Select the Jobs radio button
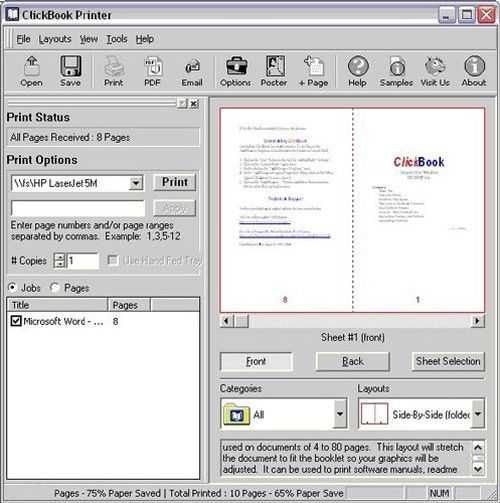This screenshot has width=500, height=503. [13, 287]
